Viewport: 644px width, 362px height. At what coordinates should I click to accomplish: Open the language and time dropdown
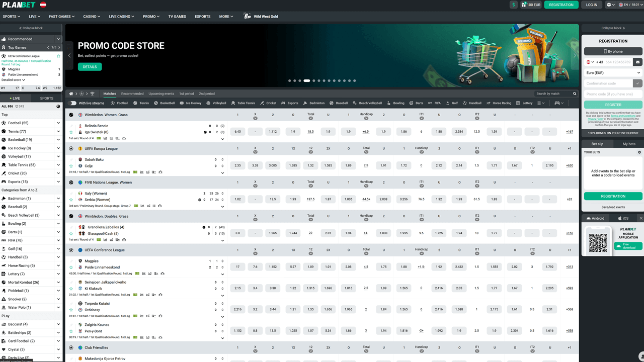point(630,5)
